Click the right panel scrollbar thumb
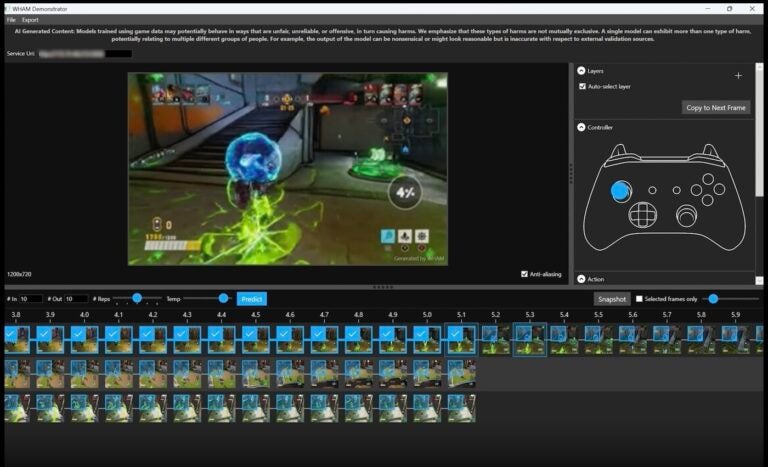This screenshot has width=768, height=467. point(759,132)
